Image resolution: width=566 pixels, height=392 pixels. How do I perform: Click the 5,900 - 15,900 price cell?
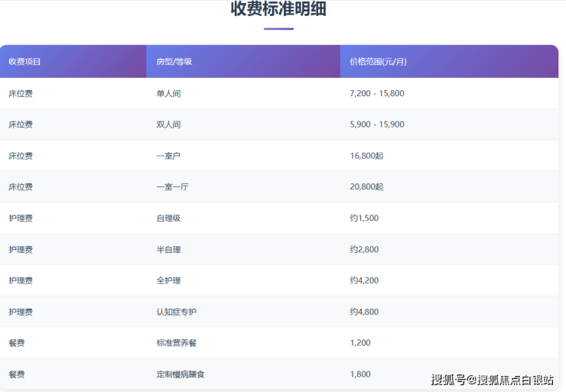click(376, 125)
